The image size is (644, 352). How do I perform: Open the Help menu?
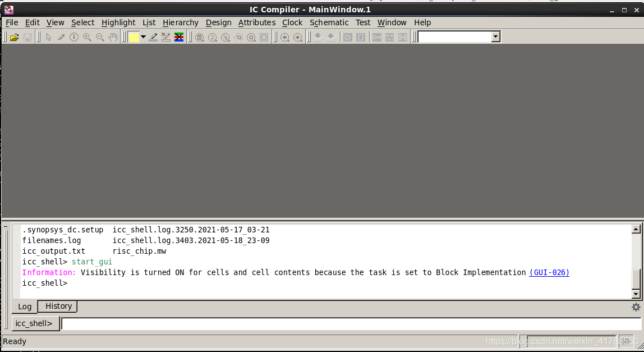tap(422, 22)
